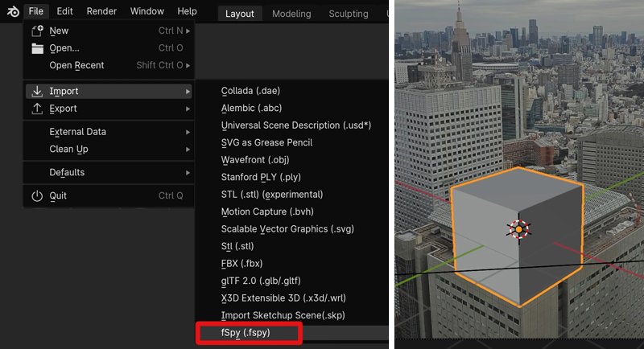Open the Render menu
The image size is (644, 349).
point(101,11)
